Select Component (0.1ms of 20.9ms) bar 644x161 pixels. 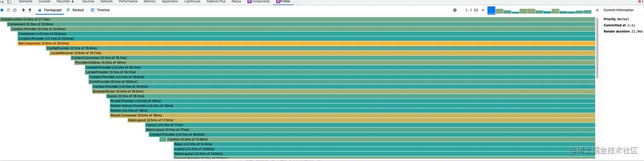point(301,24)
